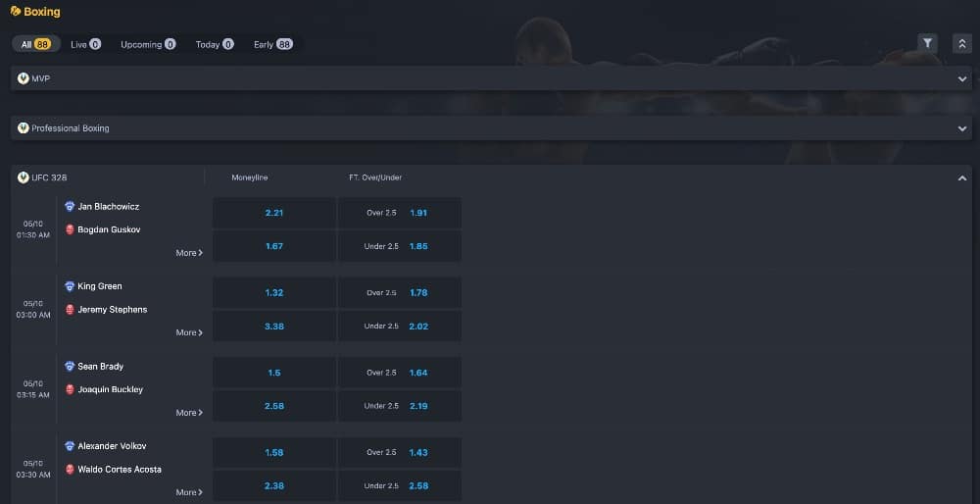
Task: Switch to the Live tab
Action: click(85, 44)
